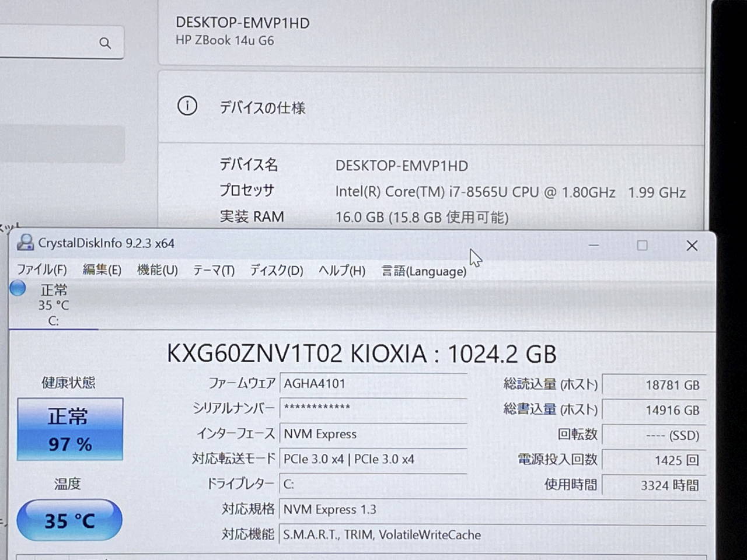Click the drive letter field C:

point(373,484)
